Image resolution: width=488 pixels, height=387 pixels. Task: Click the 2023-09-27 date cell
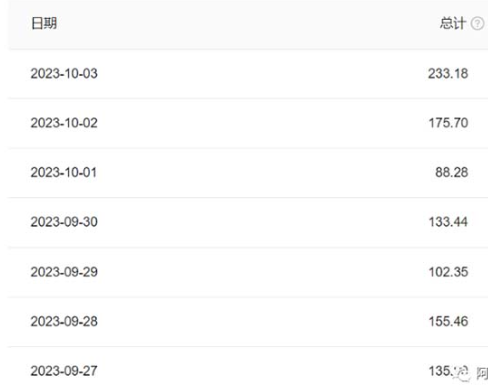[64, 371]
